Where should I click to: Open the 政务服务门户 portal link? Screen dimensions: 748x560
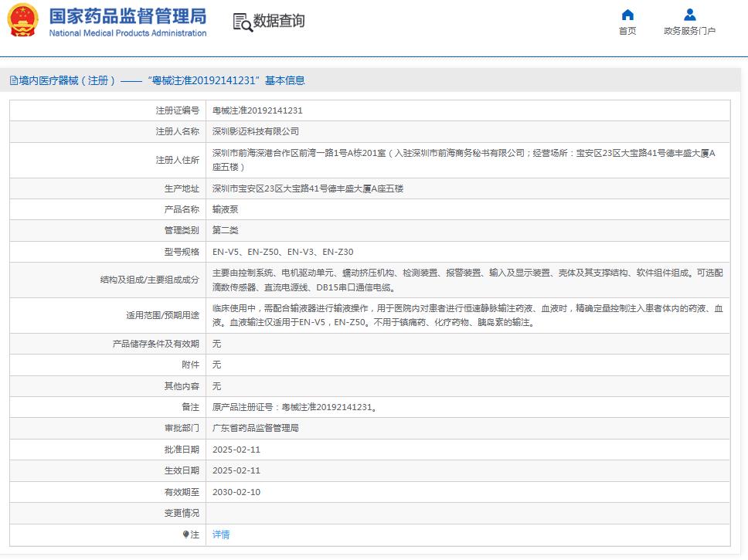[x=689, y=31]
